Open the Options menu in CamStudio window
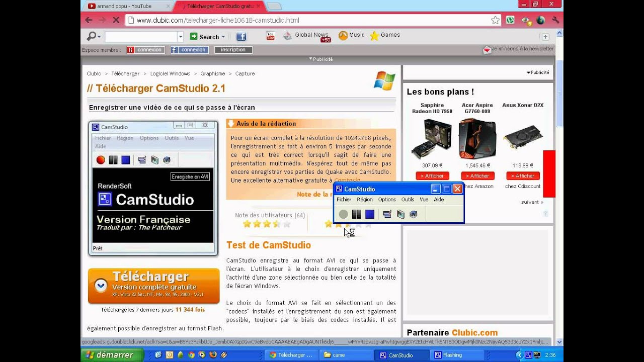This screenshot has height=362, width=644. pos(387,200)
